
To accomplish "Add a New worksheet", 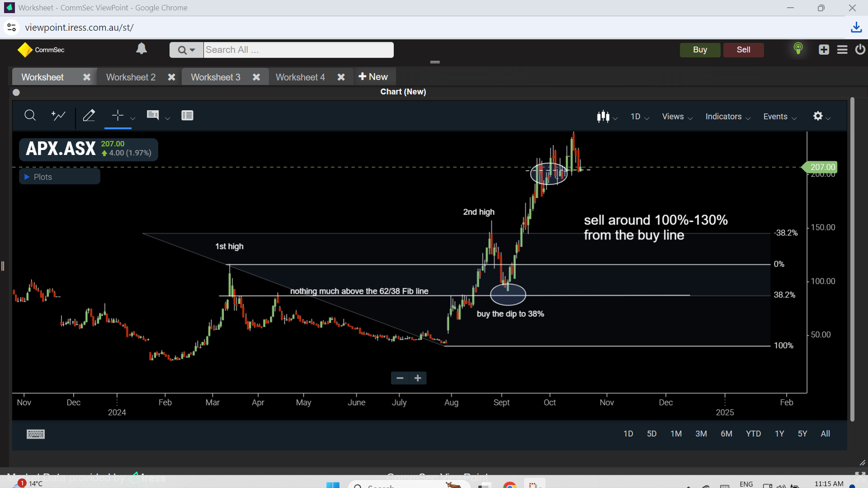I will [x=373, y=77].
